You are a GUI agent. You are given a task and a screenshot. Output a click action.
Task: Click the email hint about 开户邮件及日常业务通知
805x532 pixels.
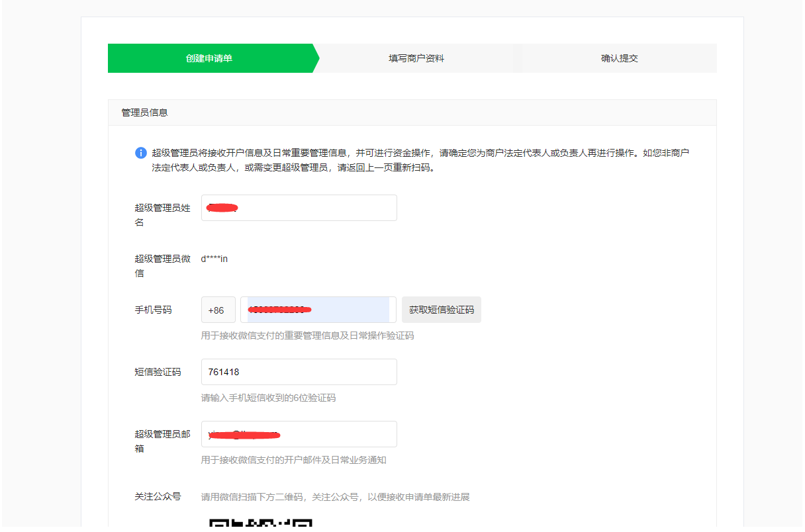[x=293, y=460]
